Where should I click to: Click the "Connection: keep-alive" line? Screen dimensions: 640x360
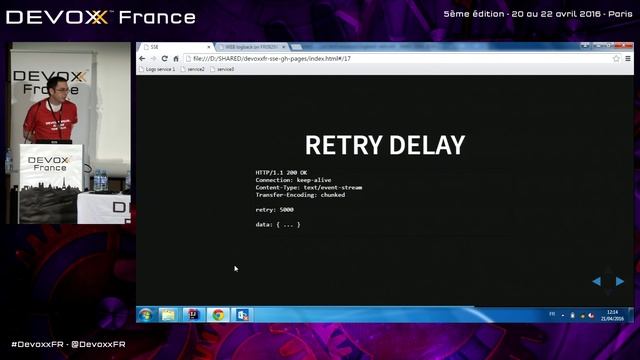click(x=293, y=180)
